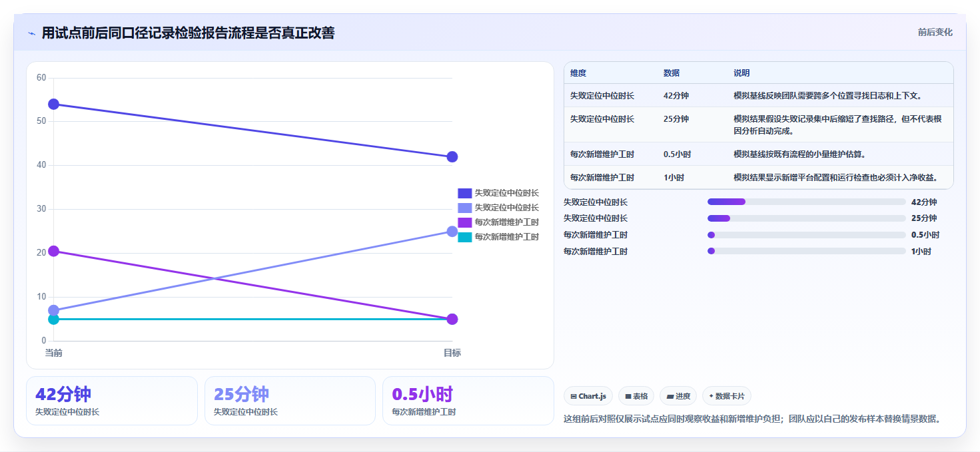Screen dimensions: 980x452
Task: Select the card title about 试点前后同口径记录
Action: pos(188,33)
